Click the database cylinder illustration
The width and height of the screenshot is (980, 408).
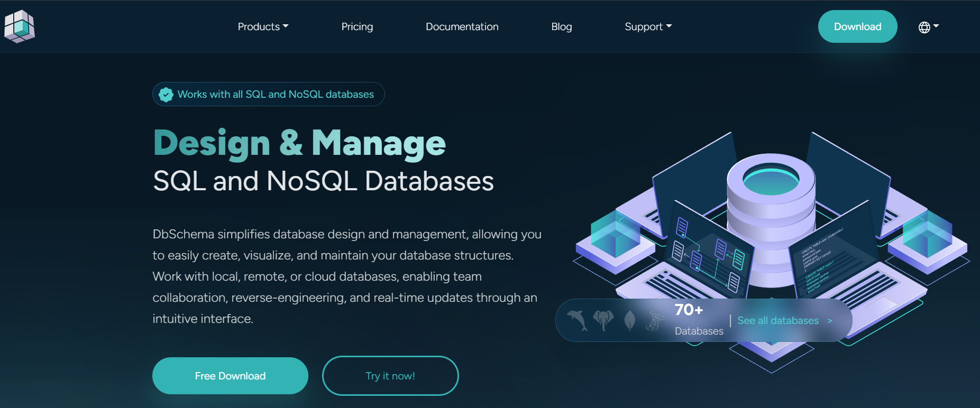point(771,219)
